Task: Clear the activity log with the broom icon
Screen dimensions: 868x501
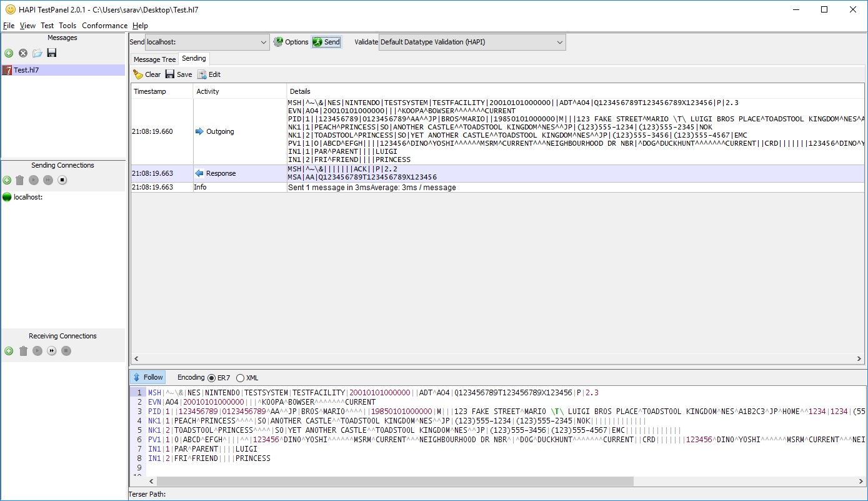Action: coord(146,74)
